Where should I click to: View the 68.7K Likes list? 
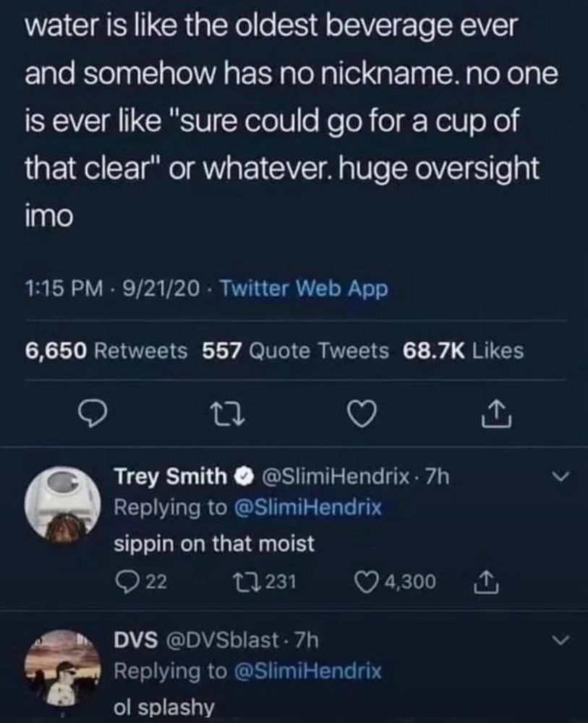[x=463, y=351]
